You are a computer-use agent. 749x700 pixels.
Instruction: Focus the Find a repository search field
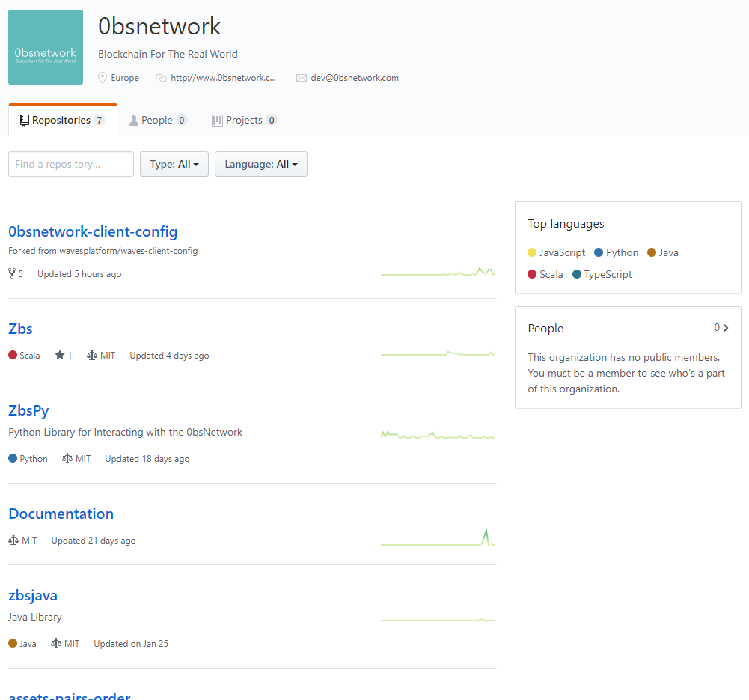coord(70,164)
